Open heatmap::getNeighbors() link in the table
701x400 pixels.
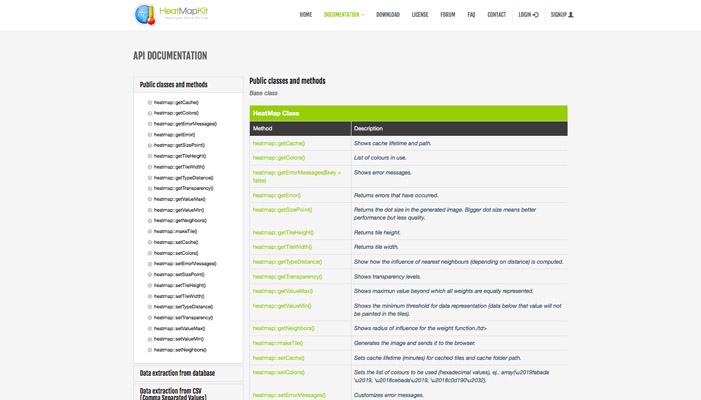coord(283,328)
